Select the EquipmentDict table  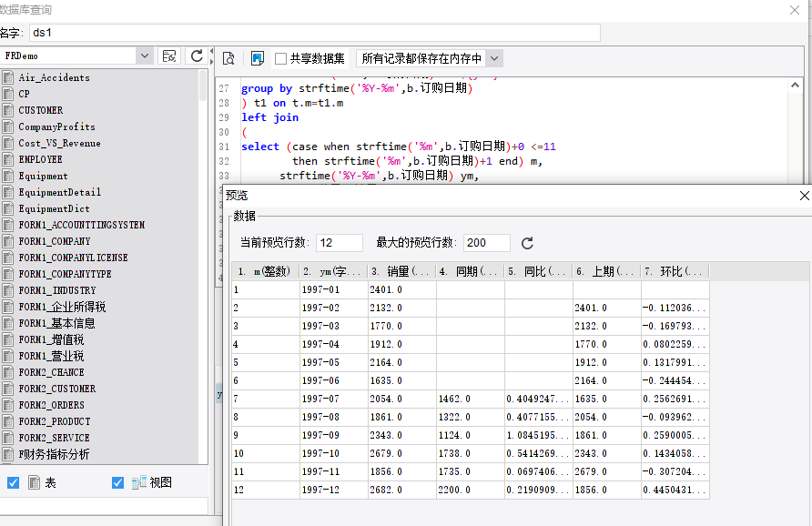pyautogui.click(x=54, y=208)
